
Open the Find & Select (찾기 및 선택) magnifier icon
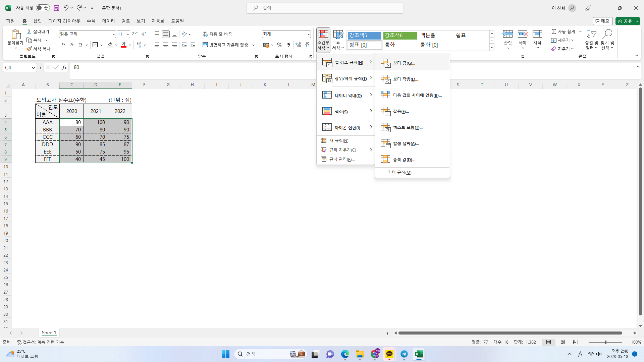coord(607,34)
